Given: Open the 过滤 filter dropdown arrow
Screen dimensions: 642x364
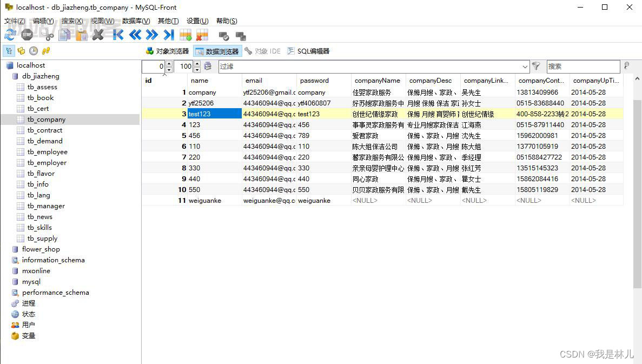Looking at the screenshot, I should (x=525, y=66).
